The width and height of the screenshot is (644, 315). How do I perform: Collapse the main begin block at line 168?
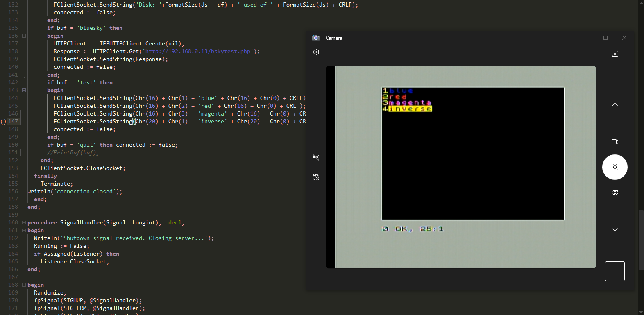24,285
